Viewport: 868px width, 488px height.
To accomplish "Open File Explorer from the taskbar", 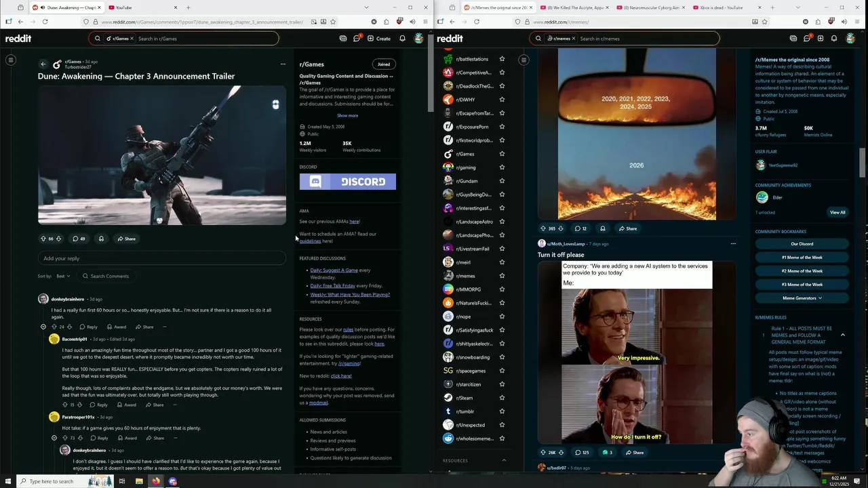I will point(139,481).
